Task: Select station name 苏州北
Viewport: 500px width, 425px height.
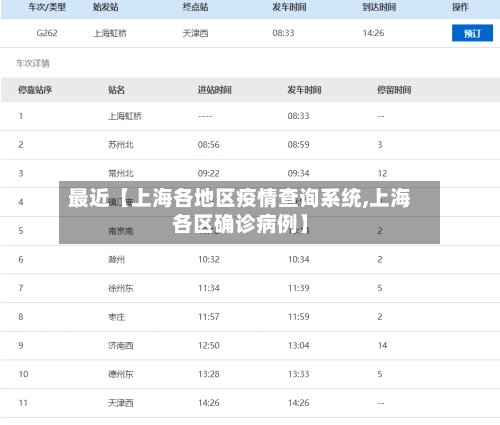Action: pos(121,145)
